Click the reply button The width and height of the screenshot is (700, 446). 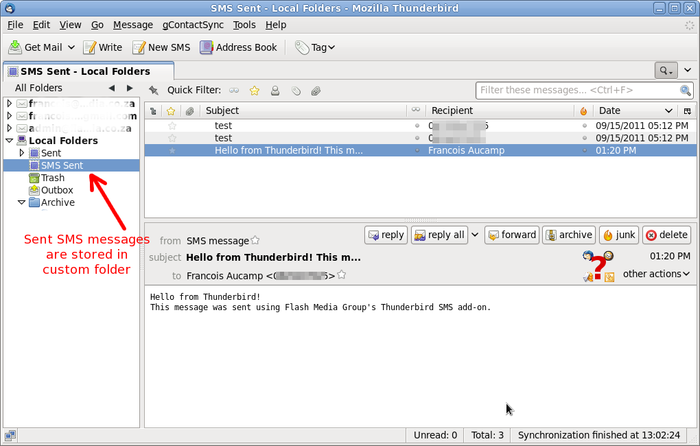[386, 235]
